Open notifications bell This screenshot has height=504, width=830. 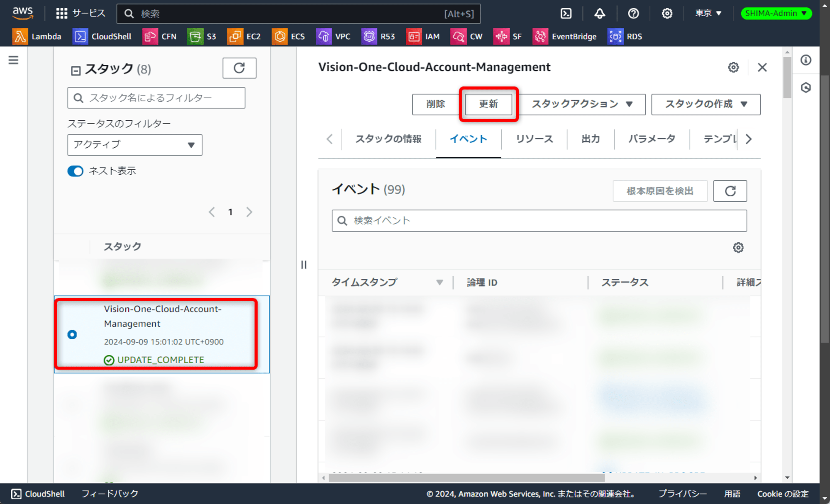(x=600, y=13)
